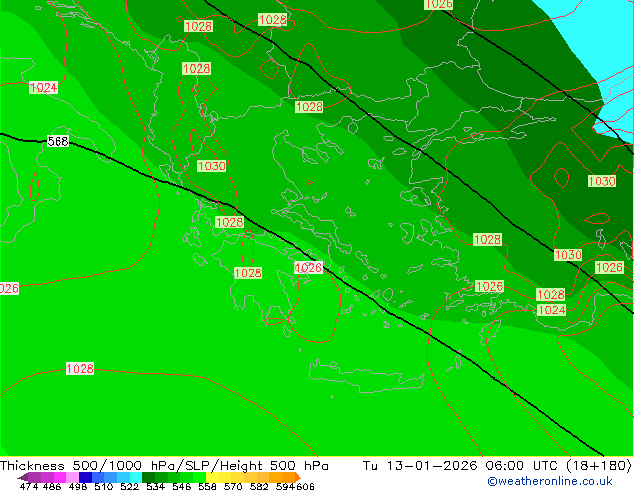Click the 522 legend value
The width and height of the screenshot is (634, 490).
pyautogui.click(x=129, y=486)
